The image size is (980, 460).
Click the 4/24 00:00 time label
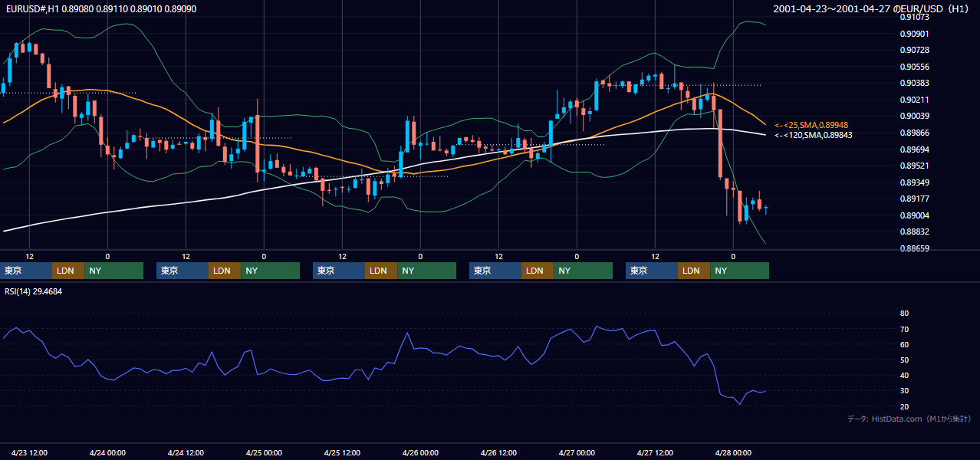108,452
